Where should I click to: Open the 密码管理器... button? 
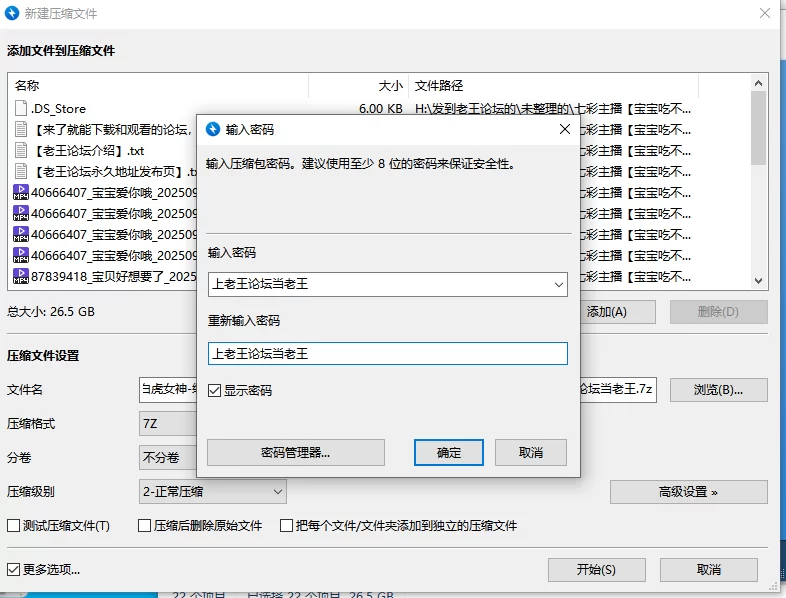click(296, 453)
